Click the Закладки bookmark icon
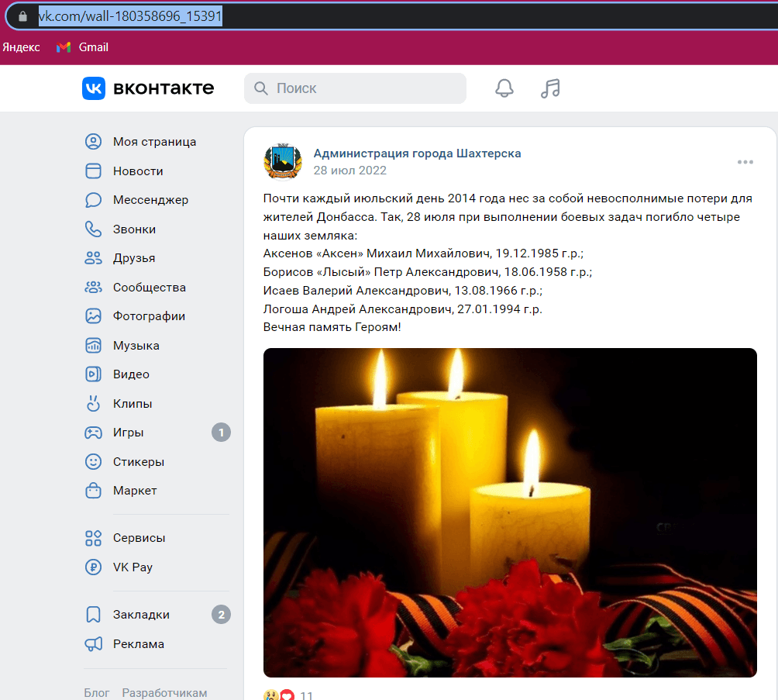The image size is (778, 700). tap(93, 615)
